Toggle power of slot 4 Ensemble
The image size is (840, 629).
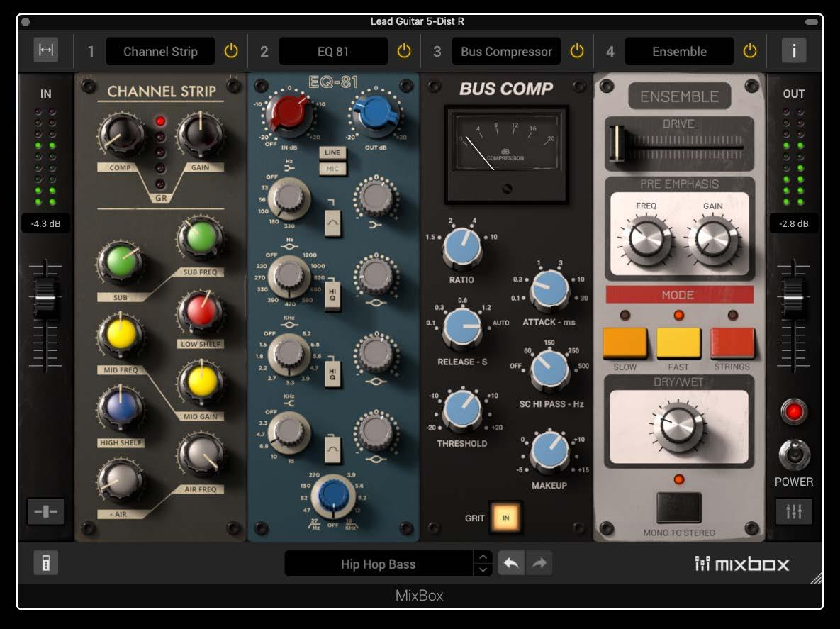point(750,52)
